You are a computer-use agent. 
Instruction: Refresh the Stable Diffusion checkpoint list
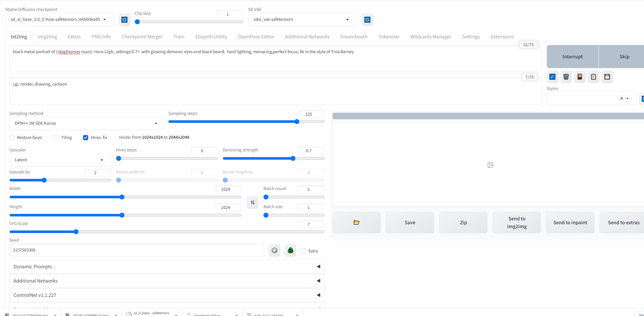click(x=124, y=20)
